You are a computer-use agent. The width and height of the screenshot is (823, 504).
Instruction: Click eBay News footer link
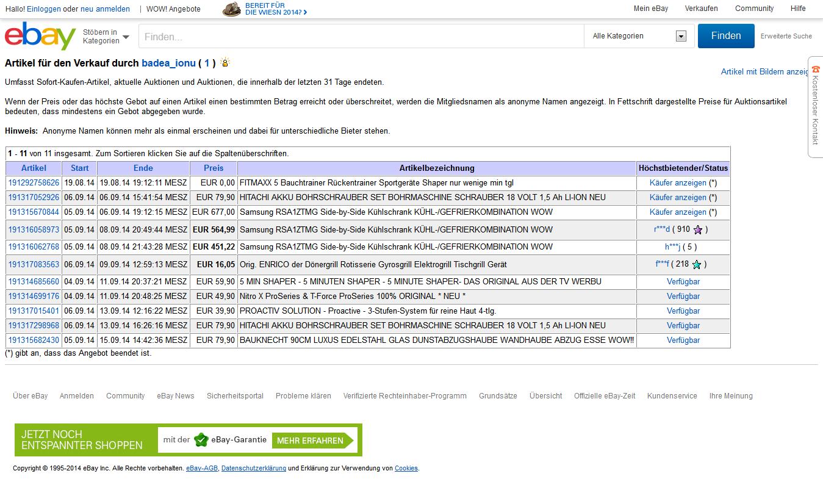[x=176, y=396]
